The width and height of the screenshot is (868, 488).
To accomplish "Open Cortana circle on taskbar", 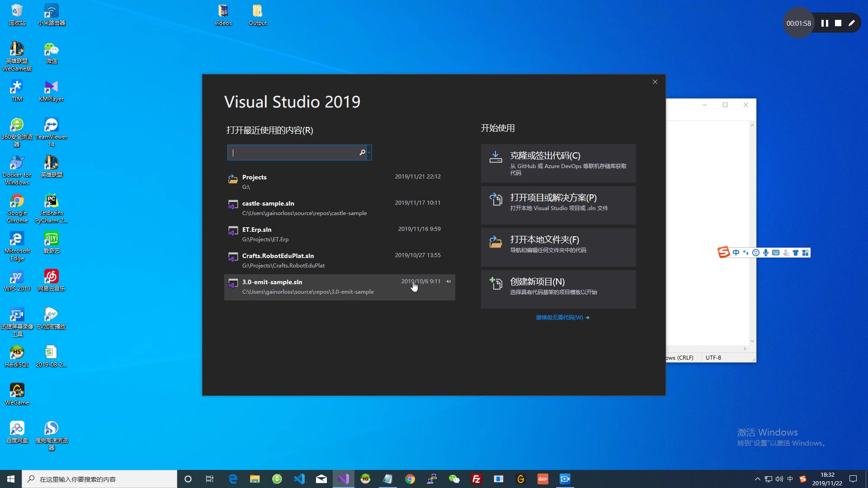I will (x=188, y=479).
